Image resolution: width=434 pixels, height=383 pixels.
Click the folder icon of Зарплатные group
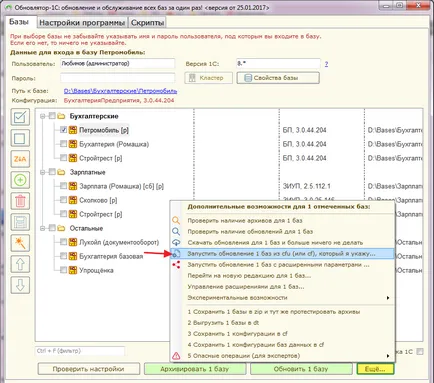[61, 172]
